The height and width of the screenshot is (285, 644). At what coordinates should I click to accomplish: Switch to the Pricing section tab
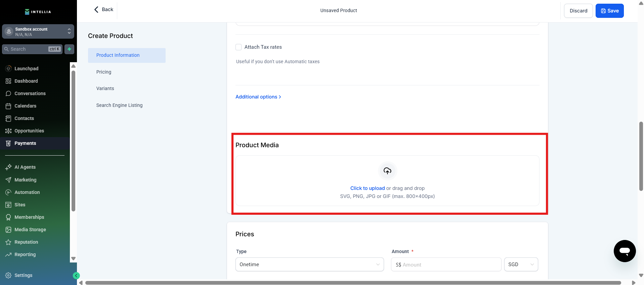(x=104, y=72)
